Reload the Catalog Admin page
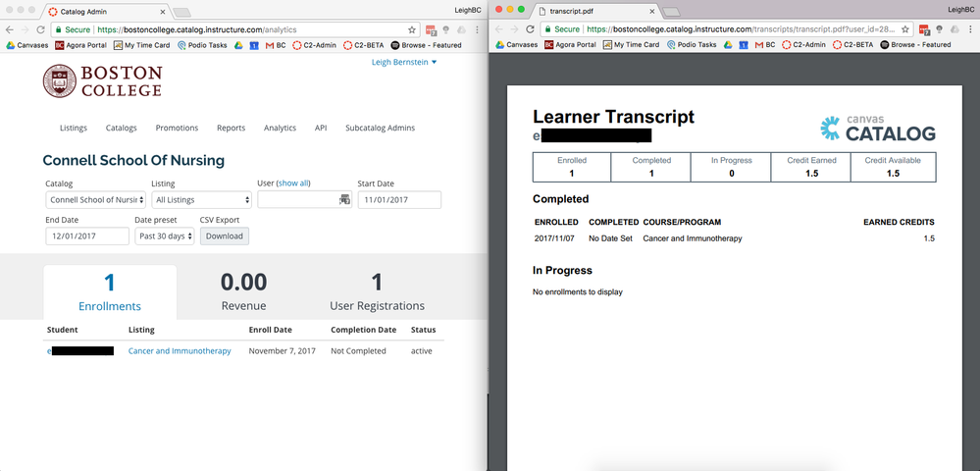This screenshot has width=980, height=471. coord(40,29)
